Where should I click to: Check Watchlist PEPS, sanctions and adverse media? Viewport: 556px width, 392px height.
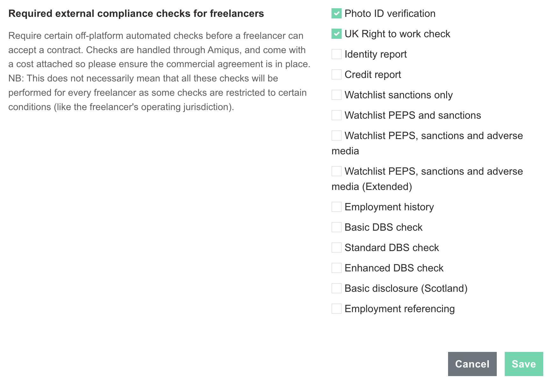[x=337, y=136]
